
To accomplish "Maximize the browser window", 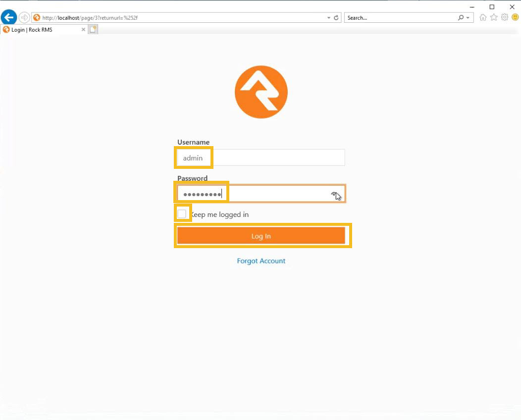I will tap(492, 6).
